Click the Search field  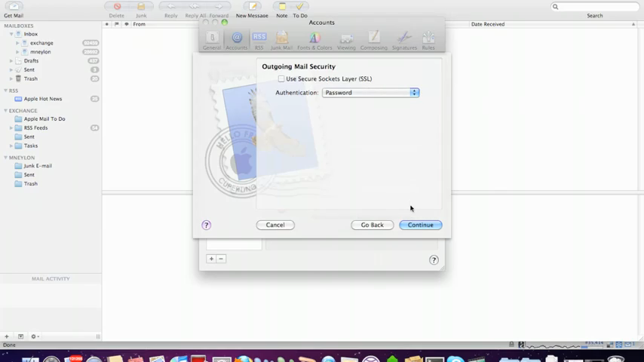(x=595, y=7)
